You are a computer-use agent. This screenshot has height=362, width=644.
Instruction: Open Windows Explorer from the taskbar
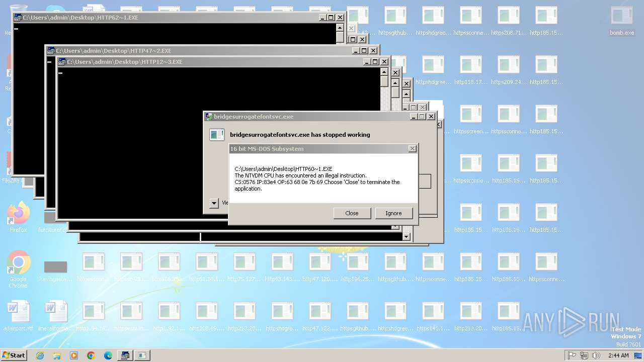pyautogui.click(x=57, y=355)
